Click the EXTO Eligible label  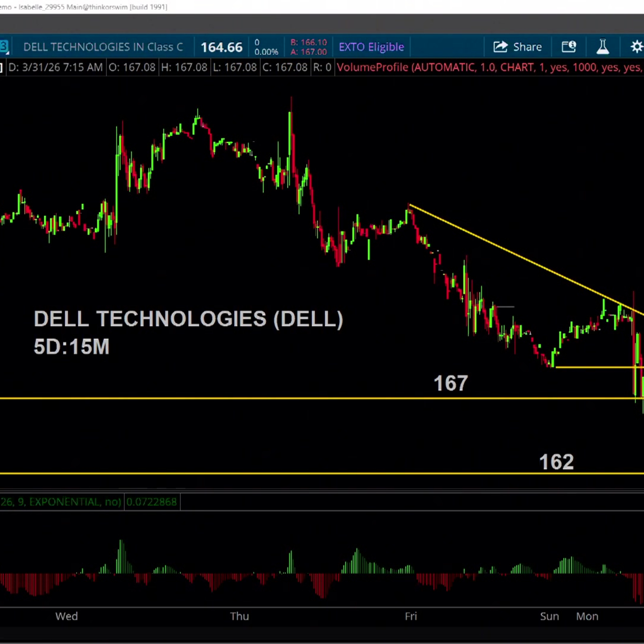[x=371, y=47]
